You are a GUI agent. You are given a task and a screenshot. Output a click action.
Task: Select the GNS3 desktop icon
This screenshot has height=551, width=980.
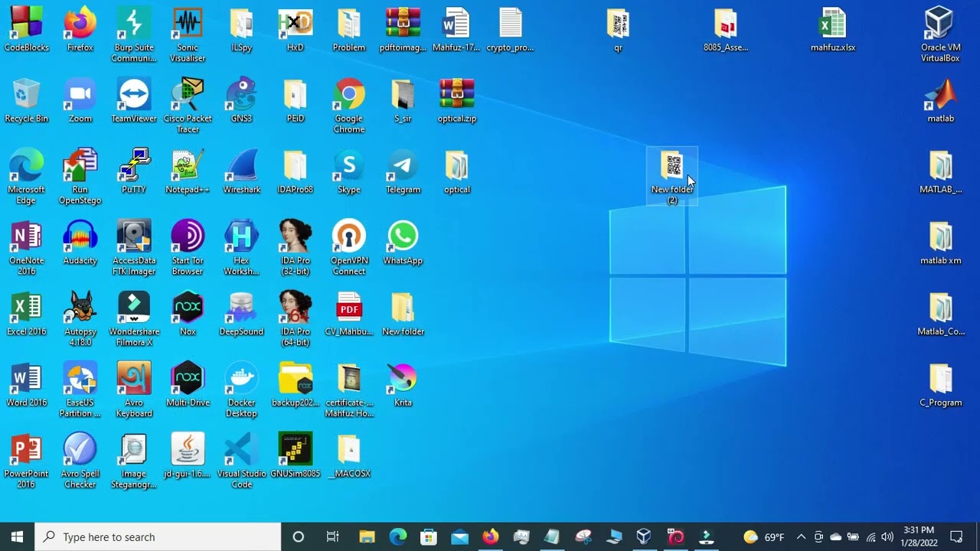[x=241, y=96]
